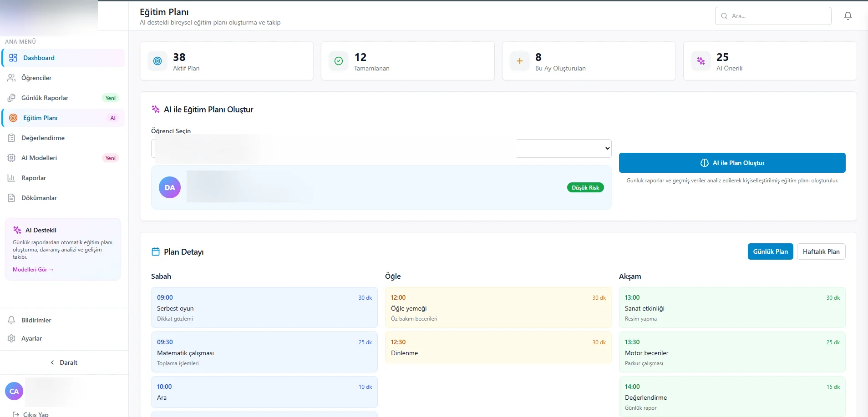Switch to the Günlük Plan view
The height and width of the screenshot is (417, 868).
770,251
